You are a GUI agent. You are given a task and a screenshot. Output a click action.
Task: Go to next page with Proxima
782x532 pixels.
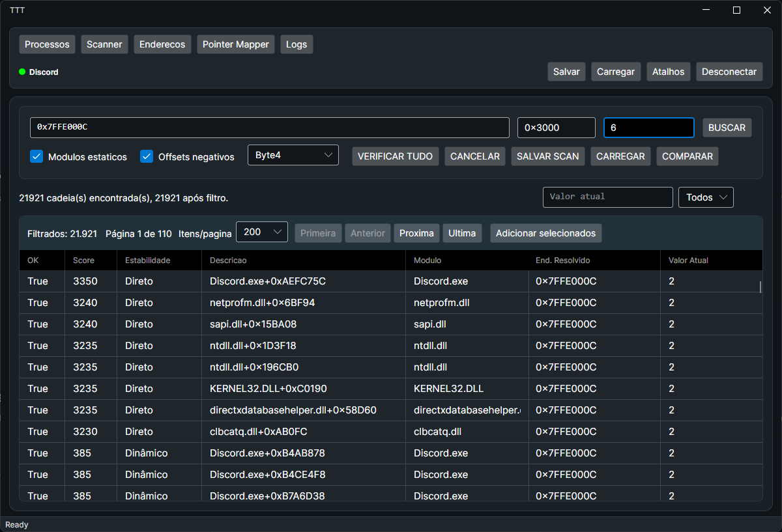pyautogui.click(x=416, y=233)
